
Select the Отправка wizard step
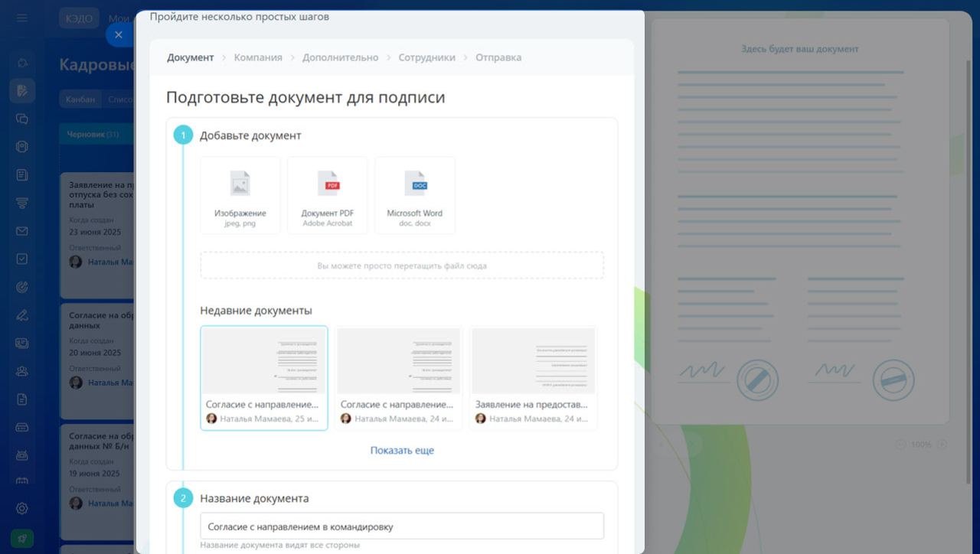click(498, 57)
